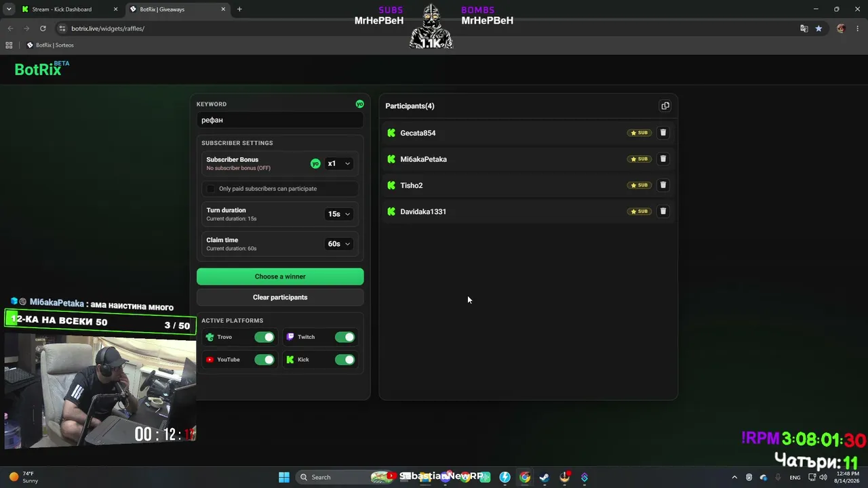Image resolution: width=868 pixels, height=488 pixels.
Task: Check Only paid subscribers can participate
Action: (210, 188)
